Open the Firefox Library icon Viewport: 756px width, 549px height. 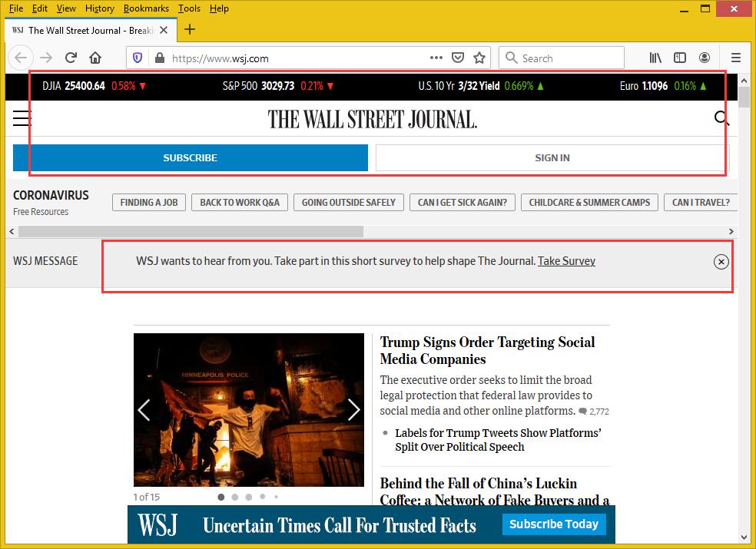point(655,58)
